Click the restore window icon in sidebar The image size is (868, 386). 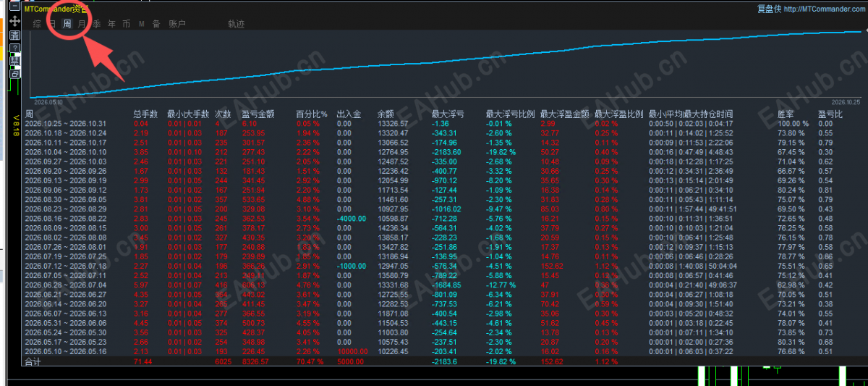(x=15, y=73)
